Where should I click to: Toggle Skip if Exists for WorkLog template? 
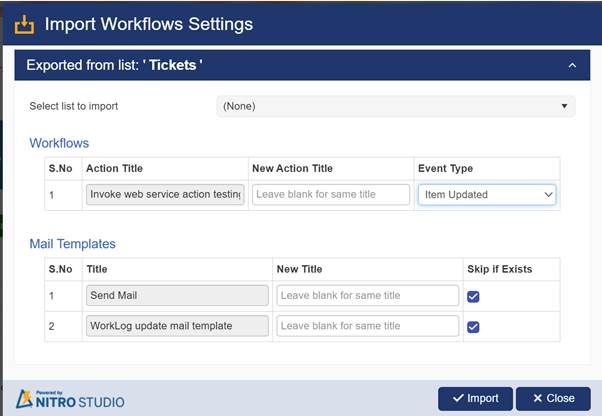click(474, 326)
